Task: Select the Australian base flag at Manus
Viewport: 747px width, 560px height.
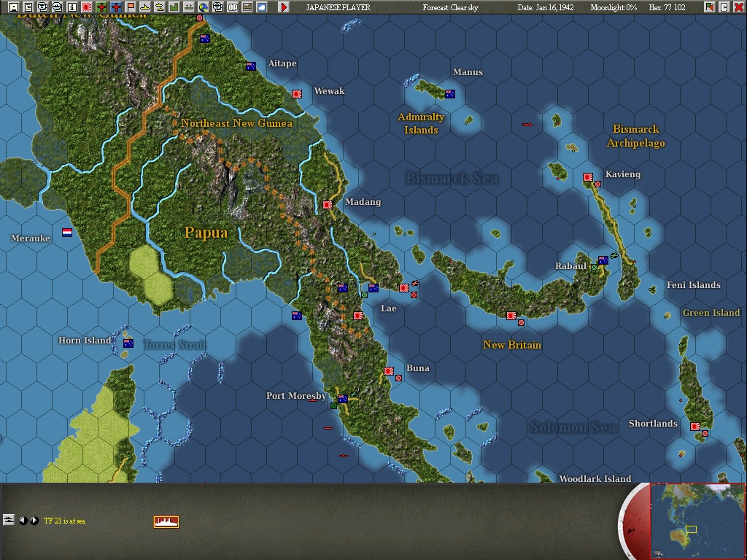Action: (449, 94)
